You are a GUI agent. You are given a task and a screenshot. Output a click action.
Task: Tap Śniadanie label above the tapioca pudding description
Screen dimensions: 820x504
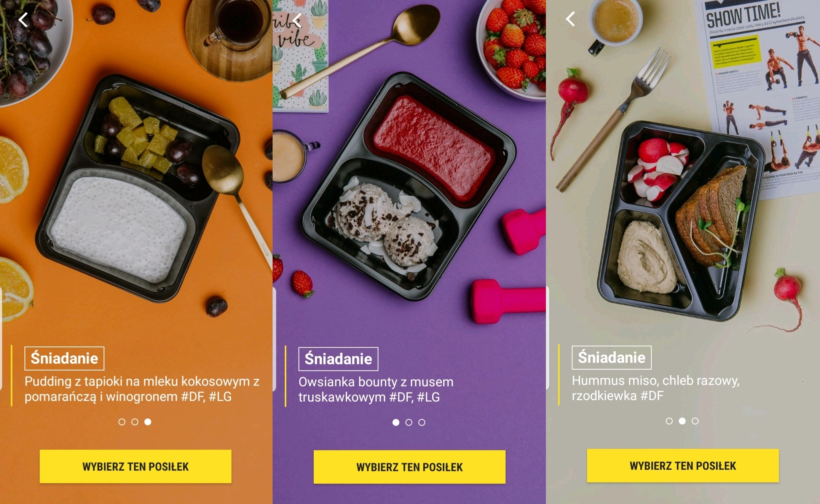[64, 358]
